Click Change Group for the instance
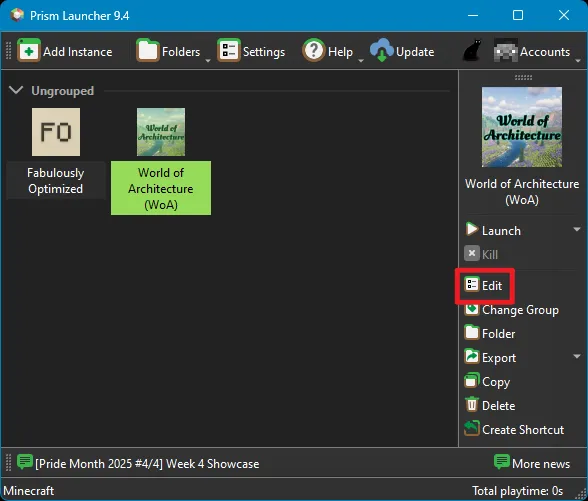 click(x=512, y=310)
